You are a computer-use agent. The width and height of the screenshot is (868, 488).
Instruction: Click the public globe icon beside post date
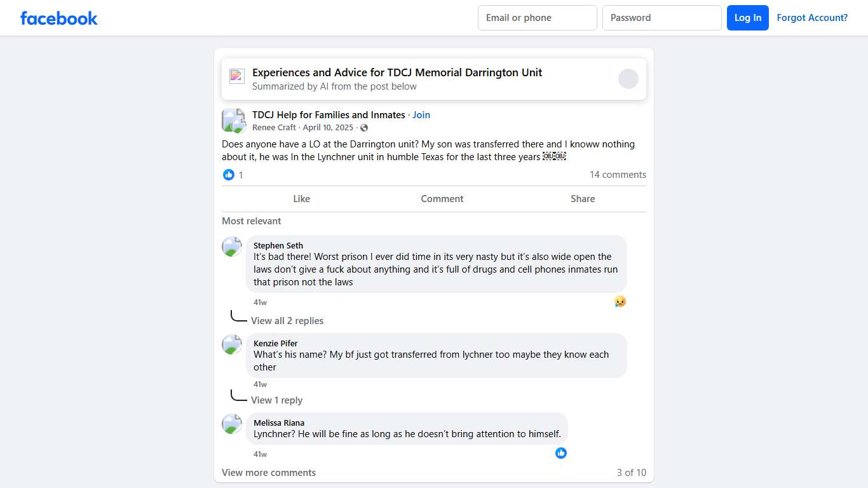click(364, 128)
